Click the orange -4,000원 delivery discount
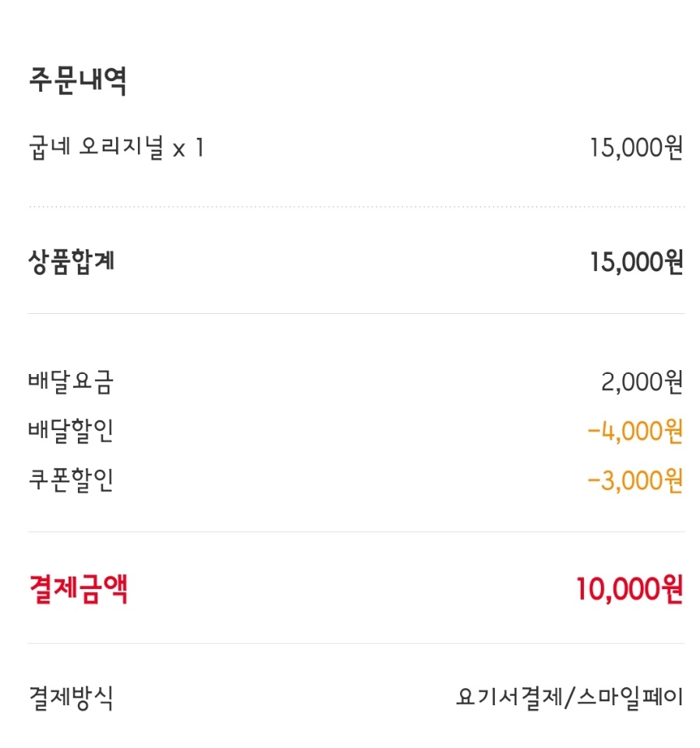 point(635,431)
